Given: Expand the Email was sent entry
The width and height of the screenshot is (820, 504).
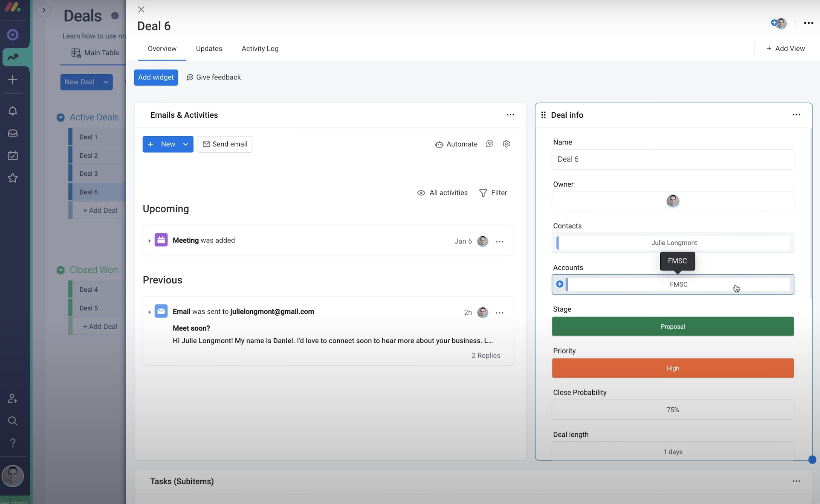Looking at the screenshot, I should point(150,312).
